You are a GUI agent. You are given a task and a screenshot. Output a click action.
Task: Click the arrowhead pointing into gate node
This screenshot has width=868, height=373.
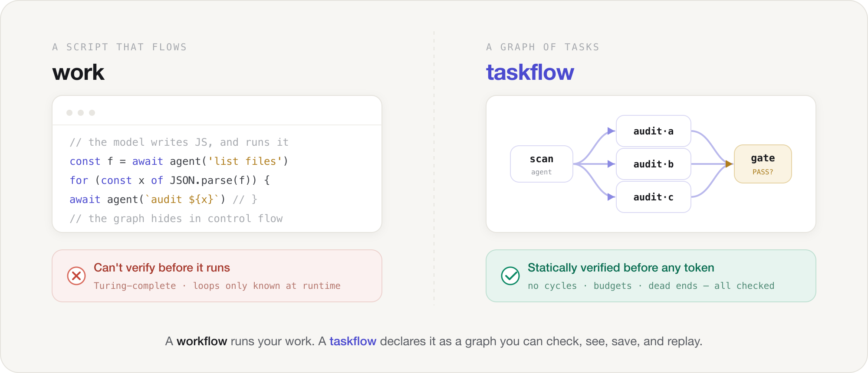[x=730, y=164]
